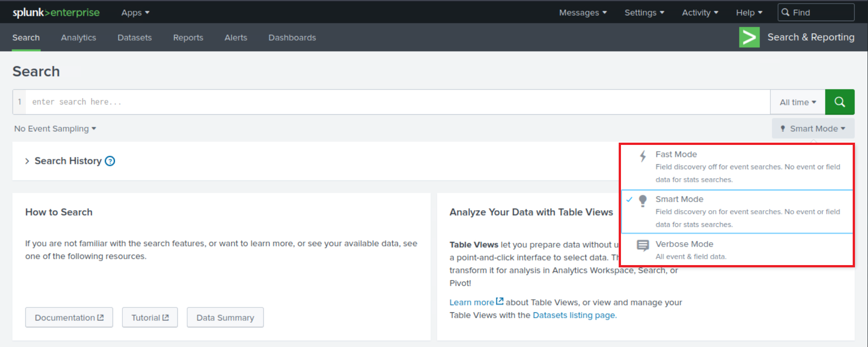The width and height of the screenshot is (868, 347).
Task: Switch to the Dashboards tab
Action: coord(292,38)
